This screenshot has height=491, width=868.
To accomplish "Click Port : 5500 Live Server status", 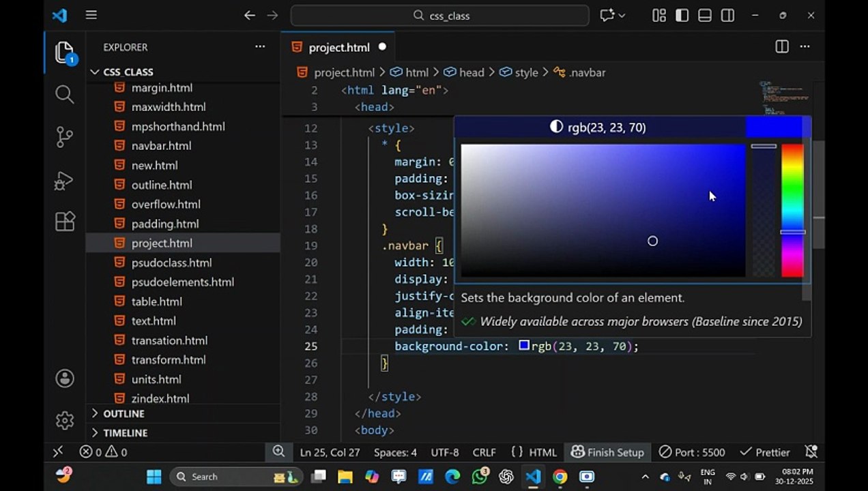I will pos(692,452).
